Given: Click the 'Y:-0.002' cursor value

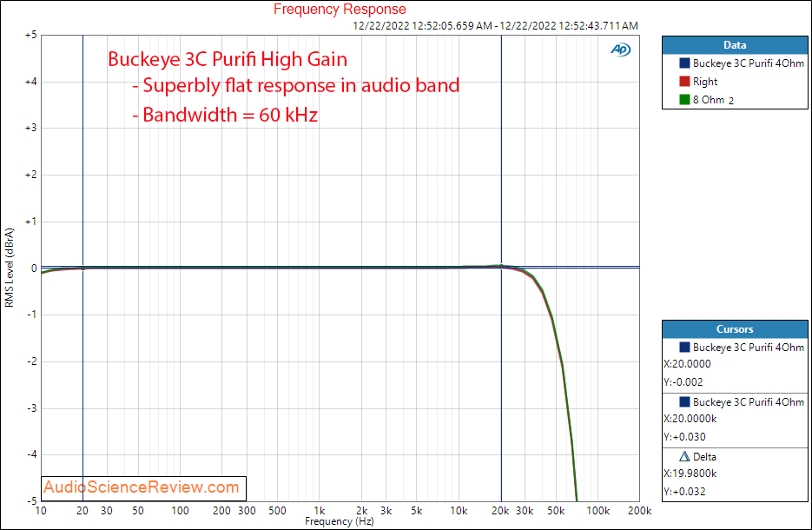Looking at the screenshot, I should point(683,381).
